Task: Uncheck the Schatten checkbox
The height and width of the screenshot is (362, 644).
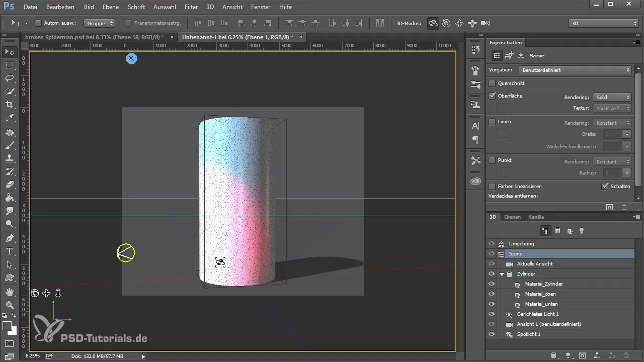Action: click(605, 186)
